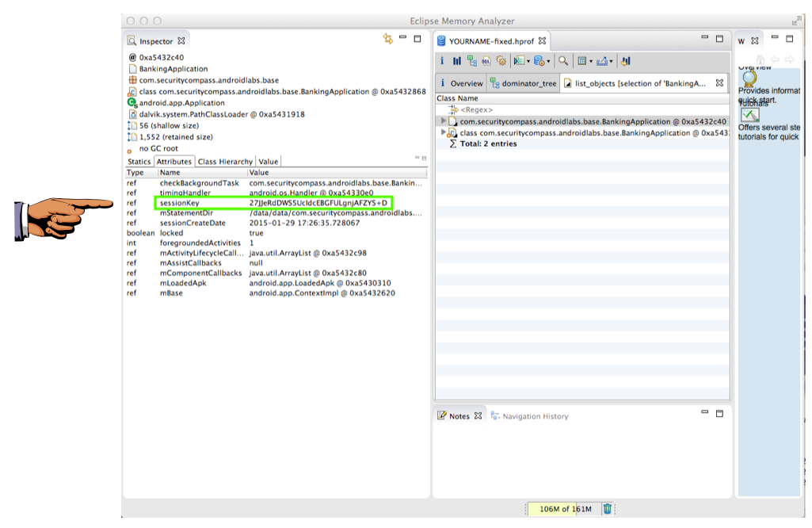This screenshot has width=812, height=528.
Task: Create a histogram from the toolbar
Action: pyautogui.click(x=457, y=61)
